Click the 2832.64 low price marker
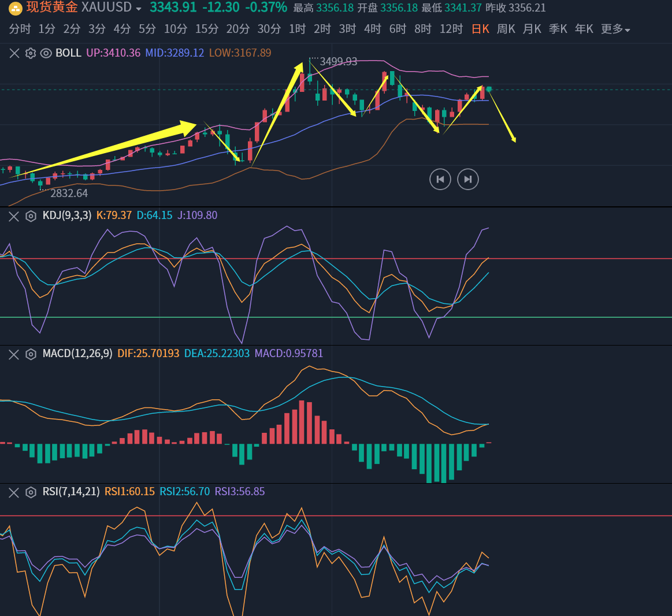This screenshot has height=616, width=672. [69, 194]
